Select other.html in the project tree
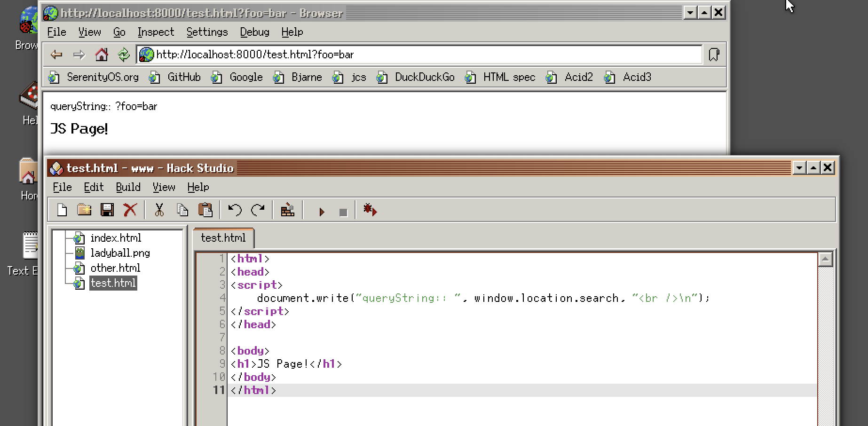Viewport: 868px width, 426px height. pyautogui.click(x=115, y=268)
